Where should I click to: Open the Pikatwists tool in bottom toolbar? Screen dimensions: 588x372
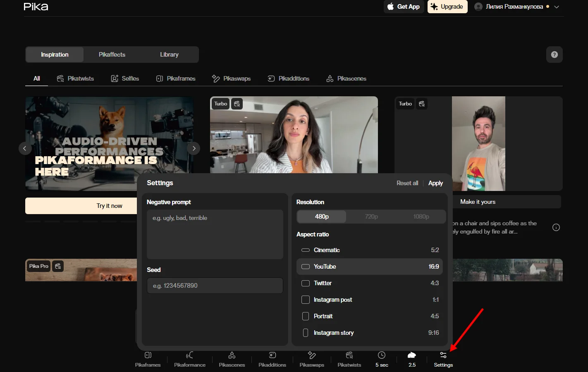349,359
